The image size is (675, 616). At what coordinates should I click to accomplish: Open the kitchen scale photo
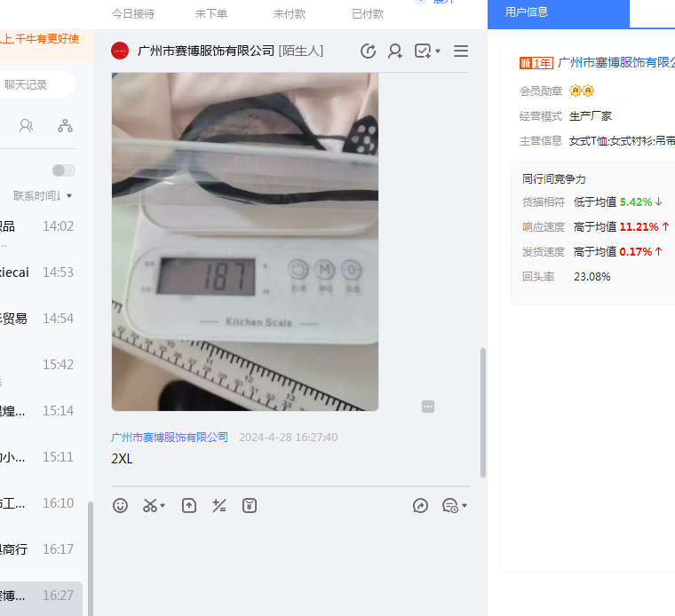245,241
